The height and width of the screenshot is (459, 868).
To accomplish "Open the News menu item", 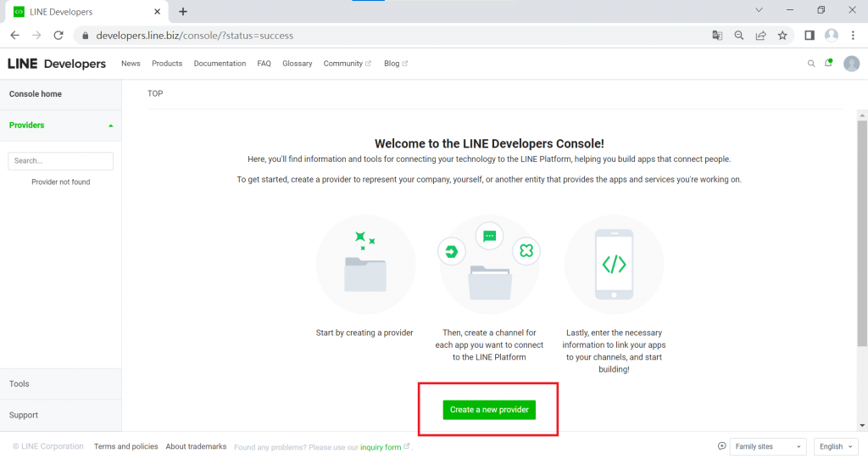I will (131, 64).
